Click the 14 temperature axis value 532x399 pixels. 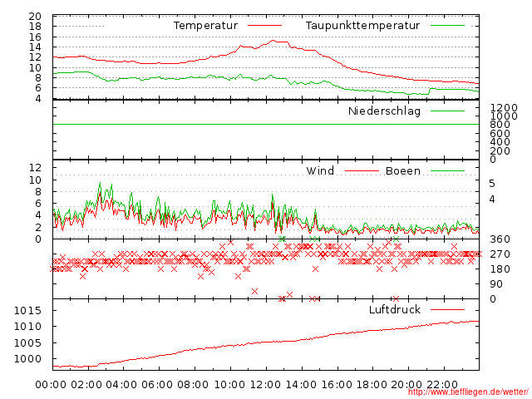35,47
